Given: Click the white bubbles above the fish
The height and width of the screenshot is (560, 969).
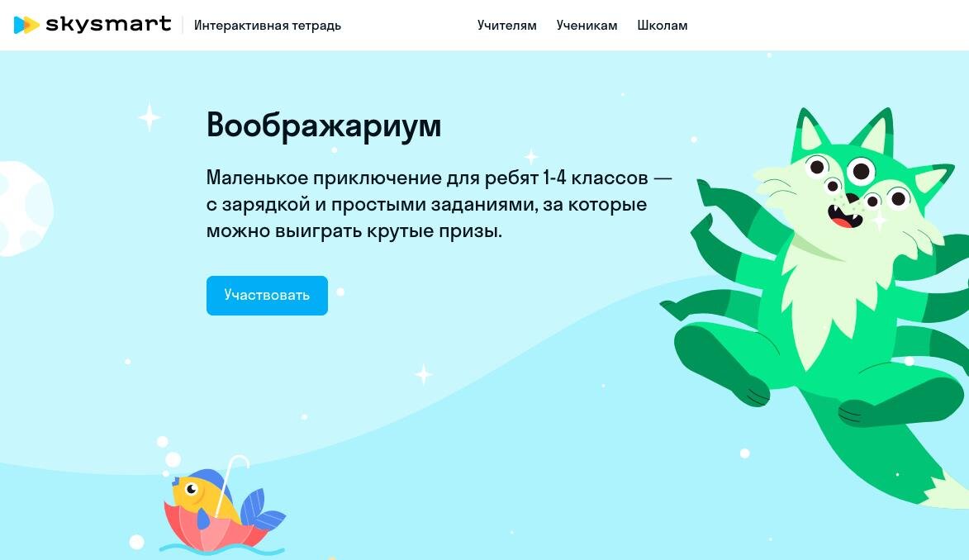Looking at the screenshot, I should [x=169, y=454].
